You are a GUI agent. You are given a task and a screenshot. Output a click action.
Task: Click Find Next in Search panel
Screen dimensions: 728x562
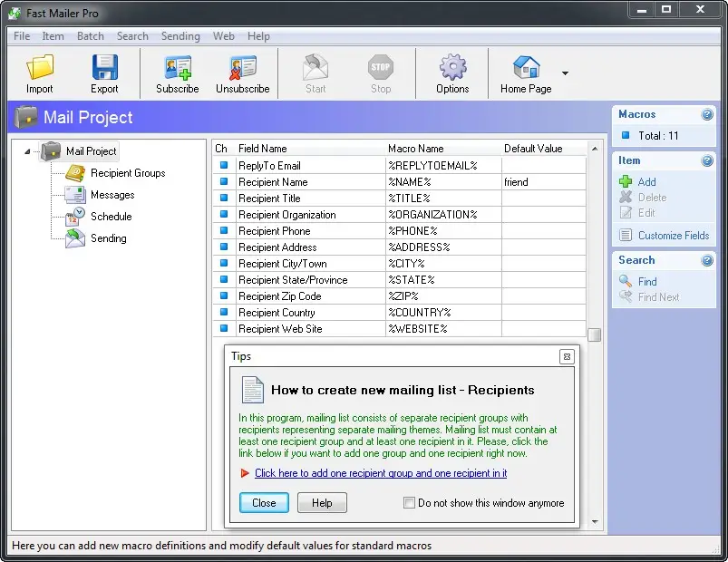tap(649, 297)
